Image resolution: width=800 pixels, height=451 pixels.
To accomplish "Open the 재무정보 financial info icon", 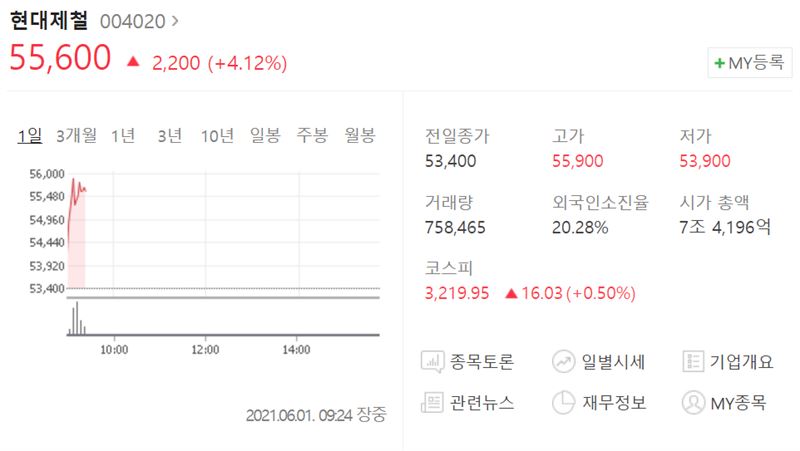I will tap(563, 403).
